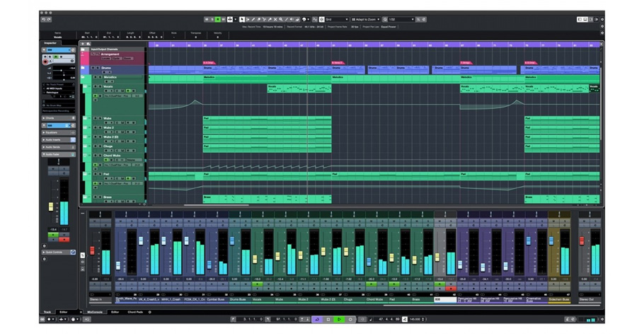The image size is (644, 334).
Task: Click the undo arrow in the top-left toolbar
Action: point(43,19)
